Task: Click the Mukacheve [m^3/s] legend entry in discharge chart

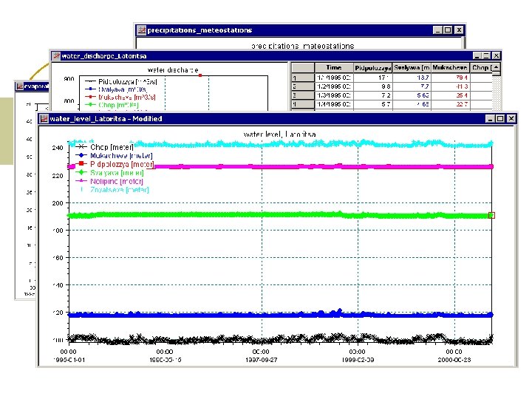Action: 120,98
